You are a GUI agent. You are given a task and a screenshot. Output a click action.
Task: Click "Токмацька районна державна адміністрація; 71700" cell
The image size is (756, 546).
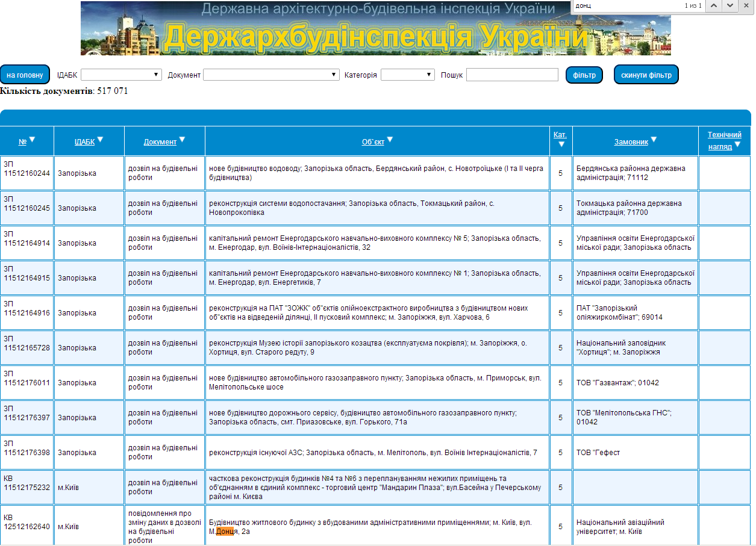pos(636,208)
